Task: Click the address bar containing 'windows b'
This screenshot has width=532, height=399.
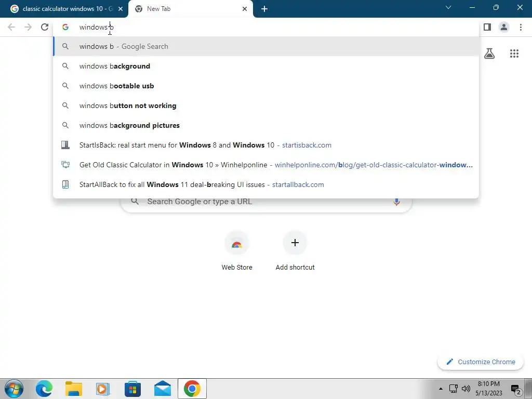Action: click(266, 27)
